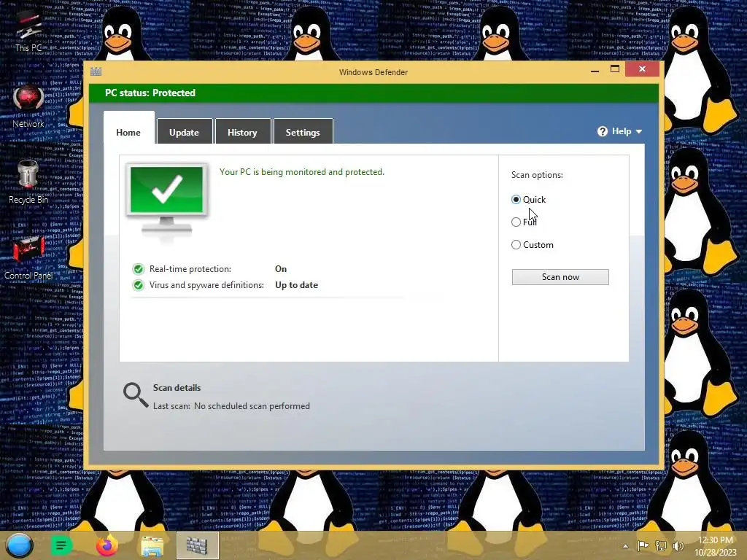
Task: Click the 'Scan details' heading
Action: click(177, 388)
